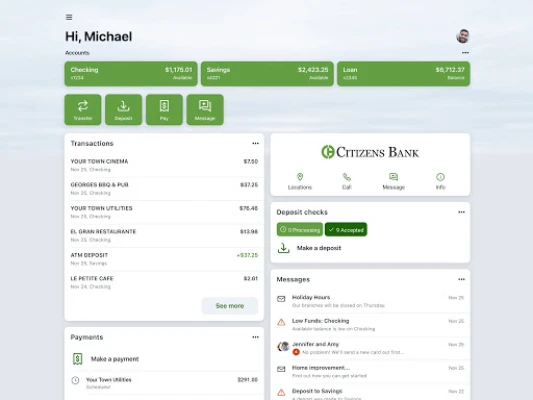Select the Checking account tile

pyautogui.click(x=131, y=74)
